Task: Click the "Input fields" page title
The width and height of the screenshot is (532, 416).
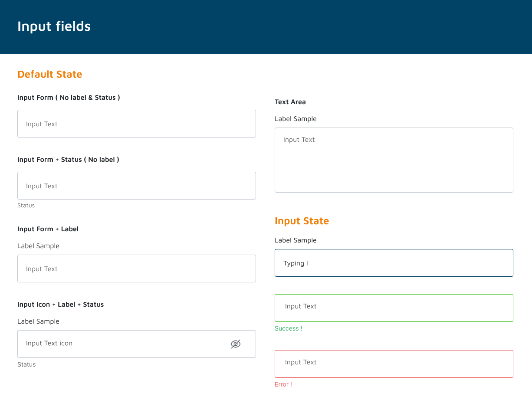Action: [x=54, y=26]
